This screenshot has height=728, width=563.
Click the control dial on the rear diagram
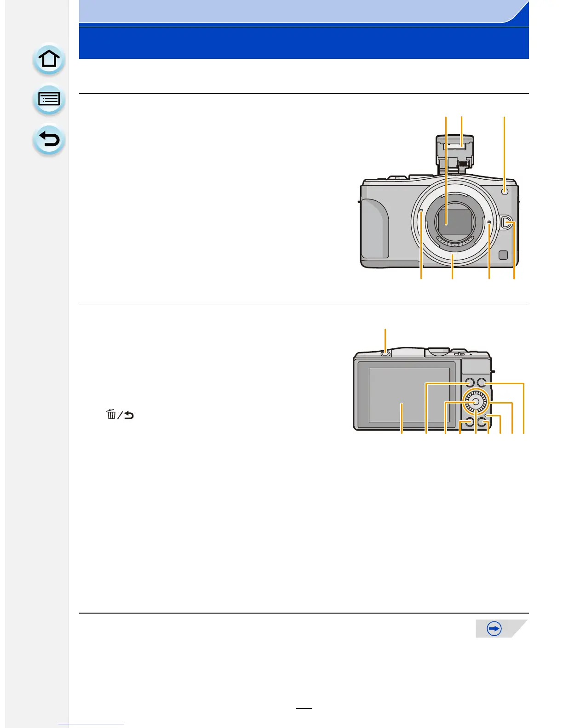(476, 402)
